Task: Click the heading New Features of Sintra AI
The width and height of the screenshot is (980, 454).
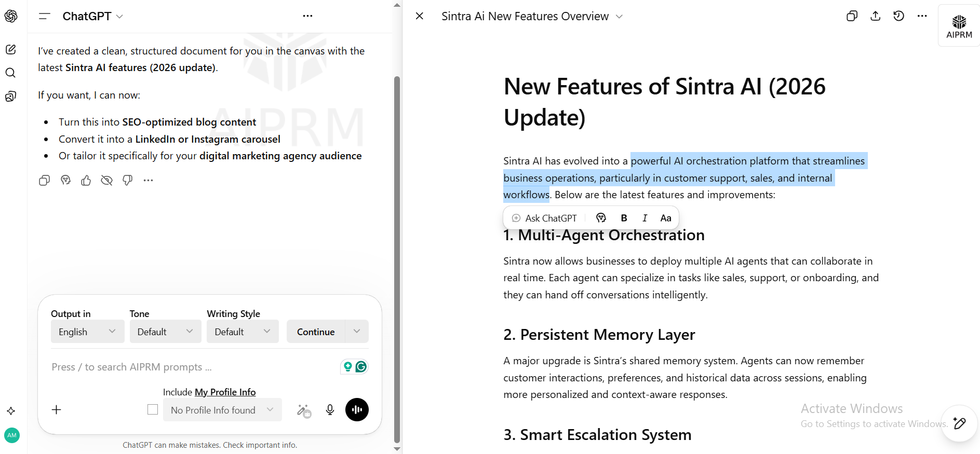Action: (665, 102)
